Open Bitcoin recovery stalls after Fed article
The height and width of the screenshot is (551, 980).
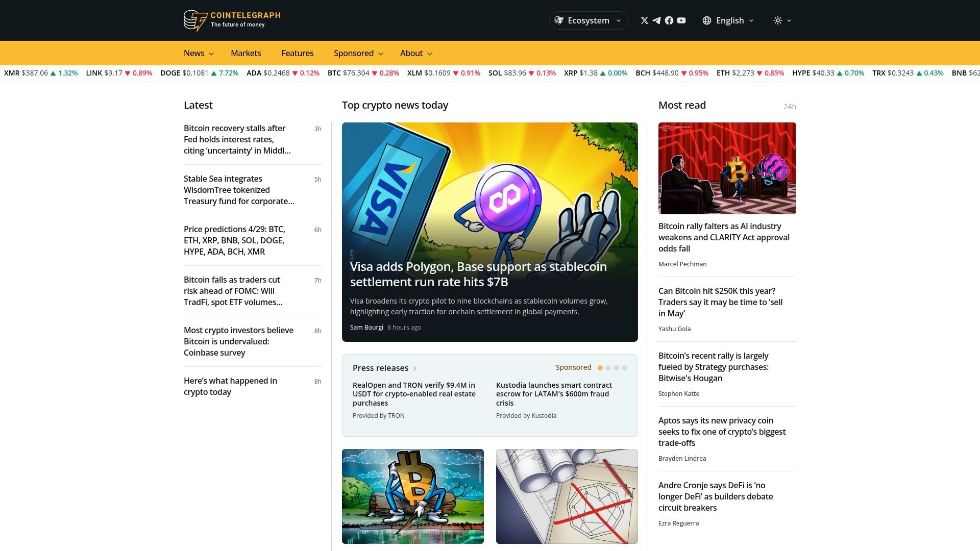237,139
